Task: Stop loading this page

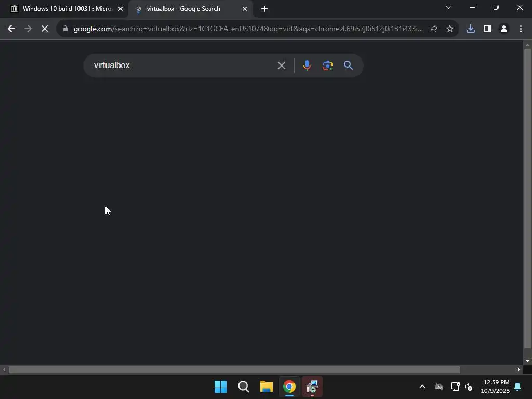Action: [x=45, y=29]
